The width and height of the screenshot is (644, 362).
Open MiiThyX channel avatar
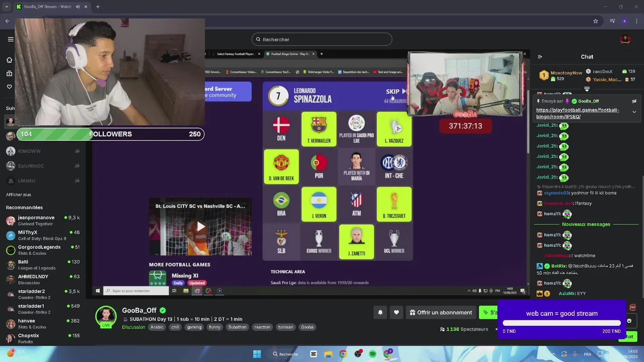tap(11, 235)
